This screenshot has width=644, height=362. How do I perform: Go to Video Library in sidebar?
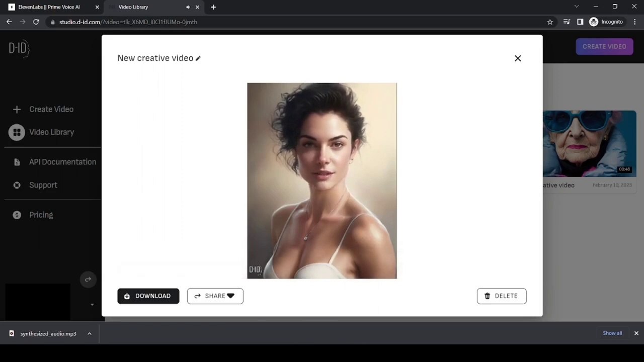point(51,132)
